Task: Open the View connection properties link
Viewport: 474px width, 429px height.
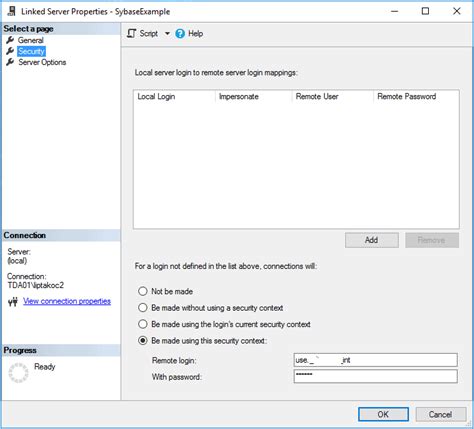Action: click(x=67, y=301)
